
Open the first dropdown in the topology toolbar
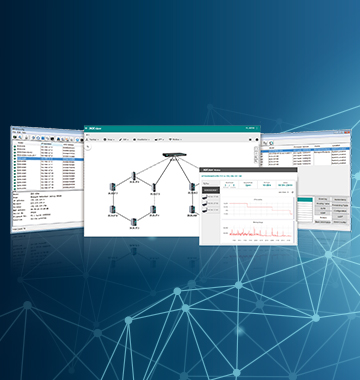click(x=93, y=139)
